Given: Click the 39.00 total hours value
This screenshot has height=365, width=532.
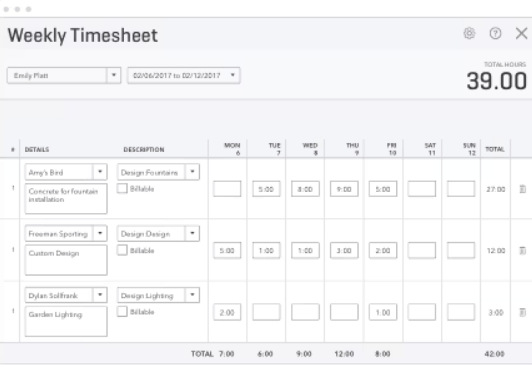Looking at the screenshot, I should pyautogui.click(x=496, y=81).
